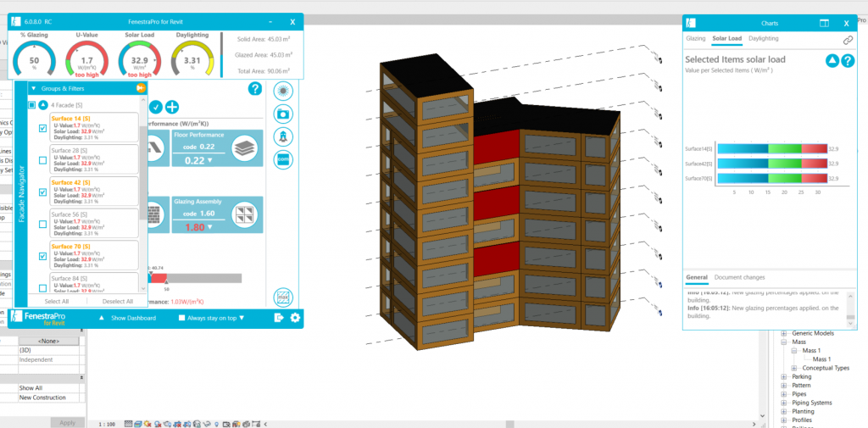The image size is (868, 428).
Task: Click the Charts help question mark icon
Action: (x=848, y=61)
